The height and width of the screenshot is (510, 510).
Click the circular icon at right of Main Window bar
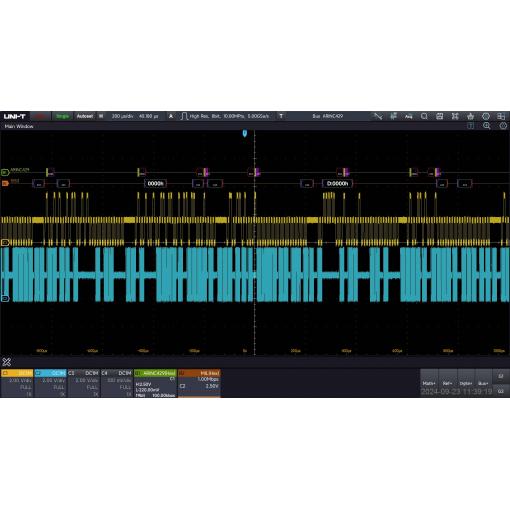pos(503,126)
